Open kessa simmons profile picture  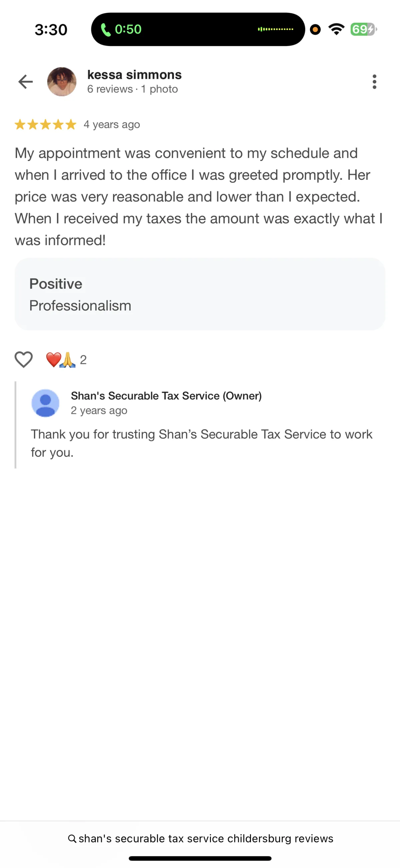click(62, 82)
